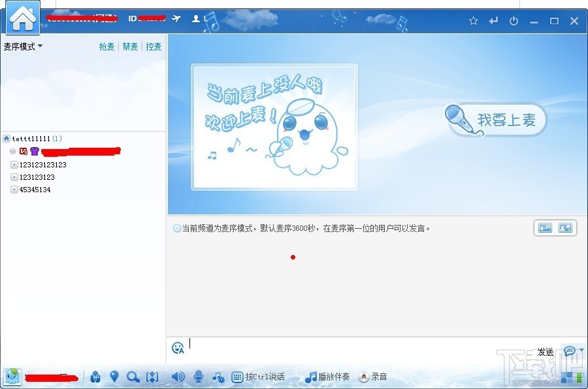Click the 发送 send button

pos(544,352)
